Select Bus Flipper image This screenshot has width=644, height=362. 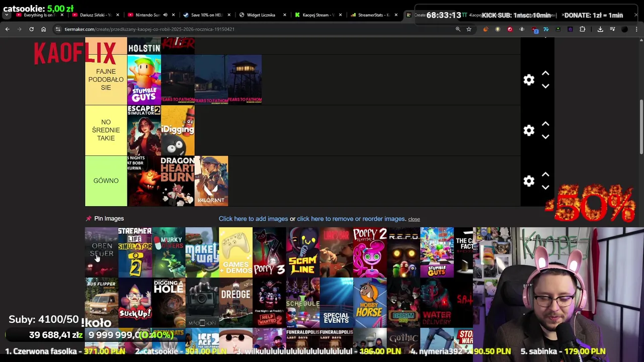[x=101, y=303]
